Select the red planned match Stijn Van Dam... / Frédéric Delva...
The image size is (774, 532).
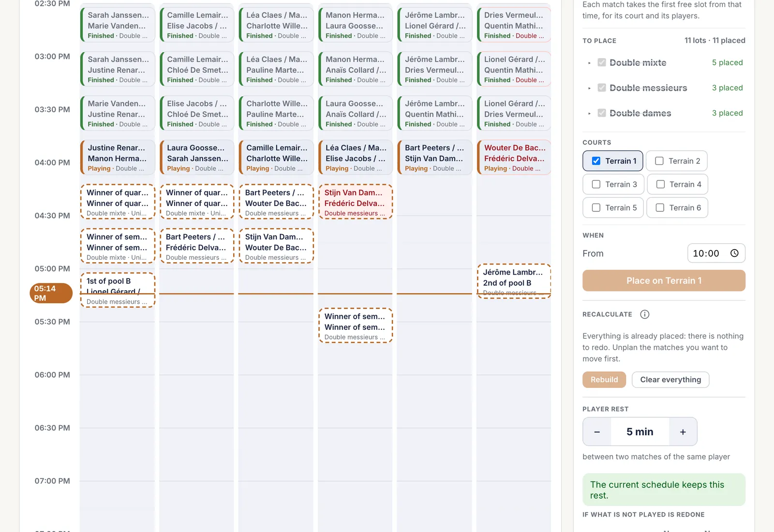pos(356,202)
